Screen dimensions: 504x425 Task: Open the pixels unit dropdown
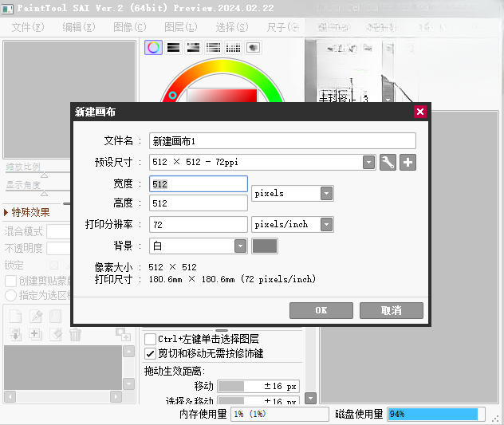[x=326, y=194]
